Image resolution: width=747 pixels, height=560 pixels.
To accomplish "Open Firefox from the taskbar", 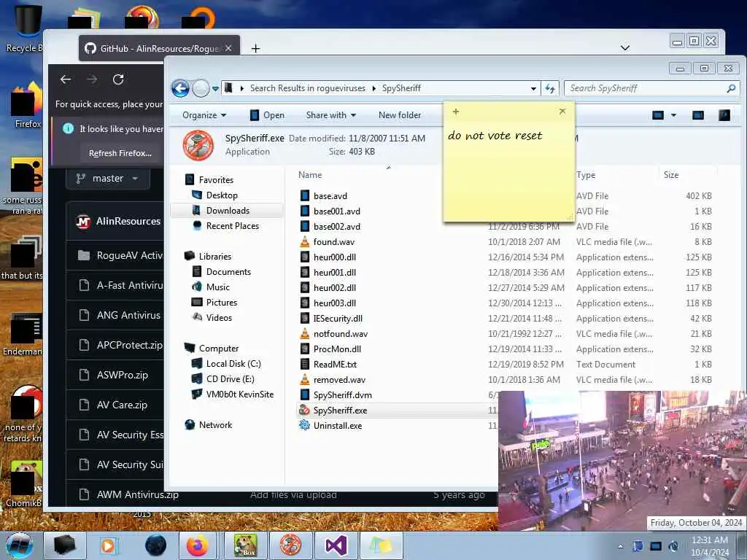I will point(197,545).
